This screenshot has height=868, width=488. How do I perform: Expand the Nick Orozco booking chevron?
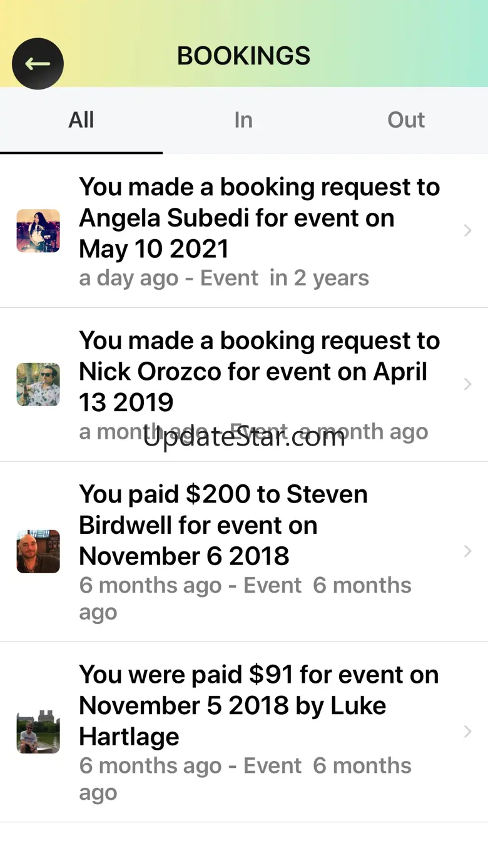(467, 384)
